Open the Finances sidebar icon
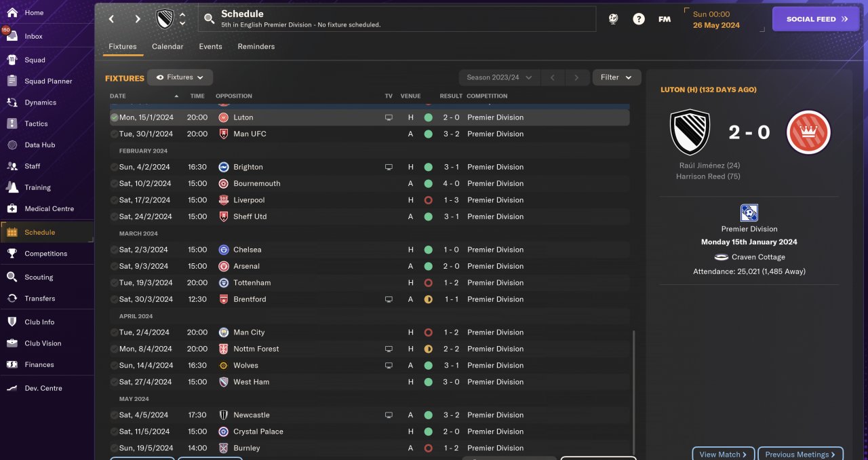Screen dimensions: 868x460 [12, 364]
